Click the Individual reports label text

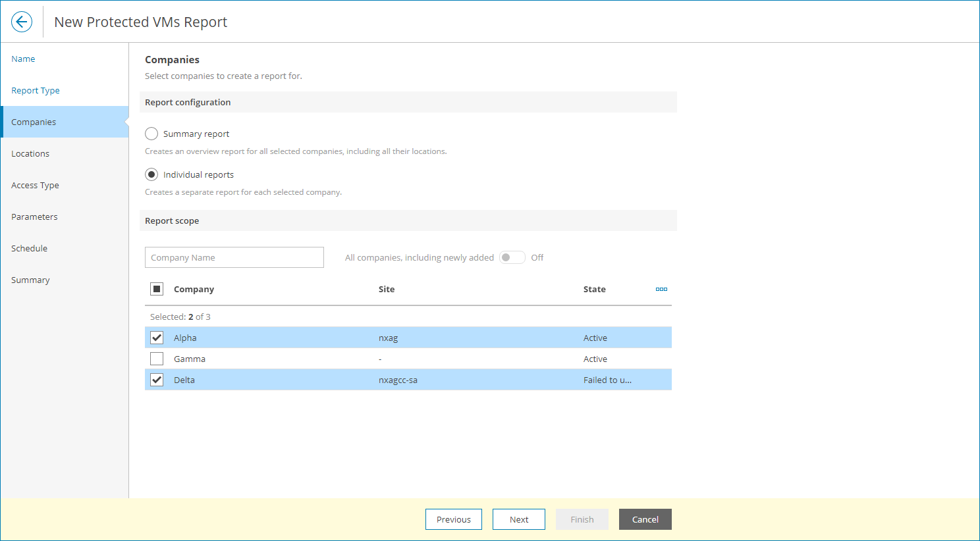point(198,174)
